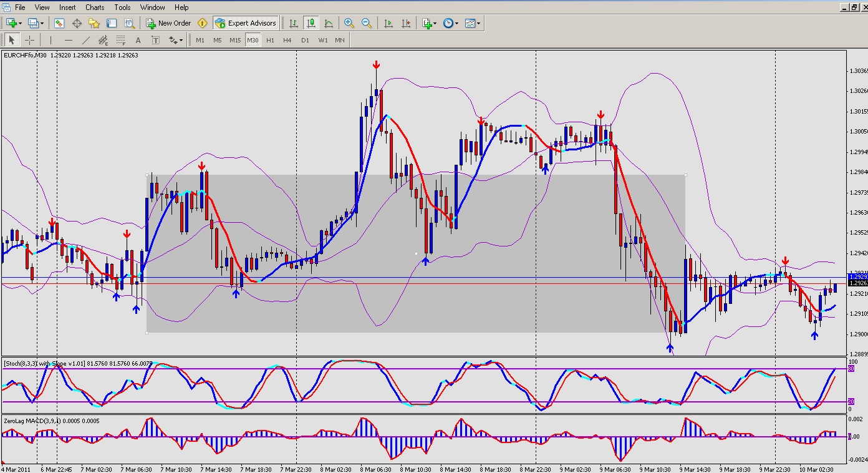The height and width of the screenshot is (473, 868).
Task: Expand the Periods clock dropdown
Action: pyautogui.click(x=456, y=24)
